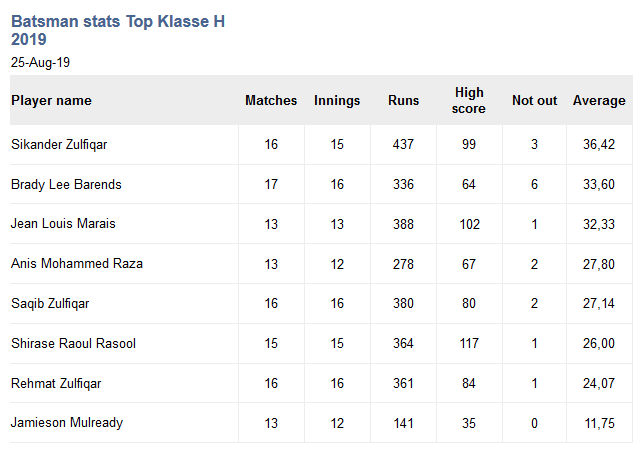Viewport: 642px width, 464px height.
Task: Select the 36,42 average cell
Action: coord(599,144)
